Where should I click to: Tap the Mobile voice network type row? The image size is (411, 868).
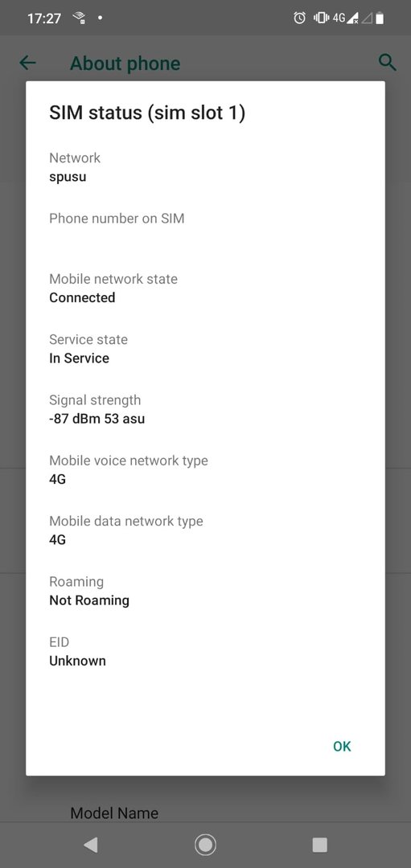(x=205, y=470)
